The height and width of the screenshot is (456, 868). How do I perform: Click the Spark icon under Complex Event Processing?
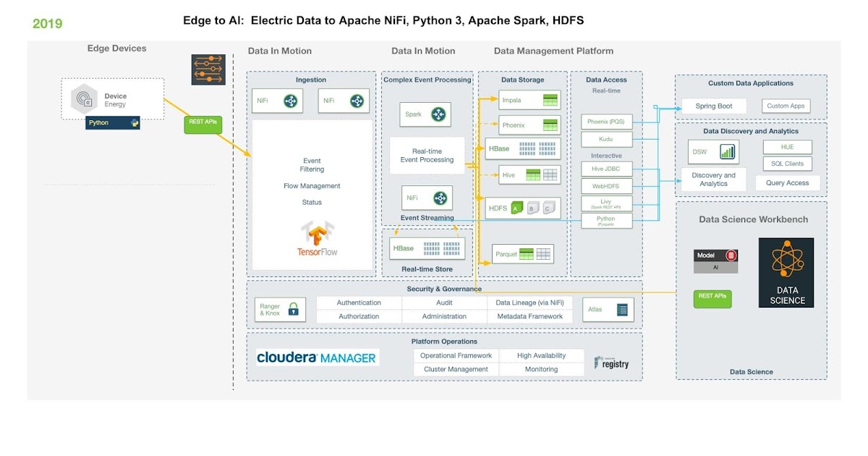pos(438,114)
